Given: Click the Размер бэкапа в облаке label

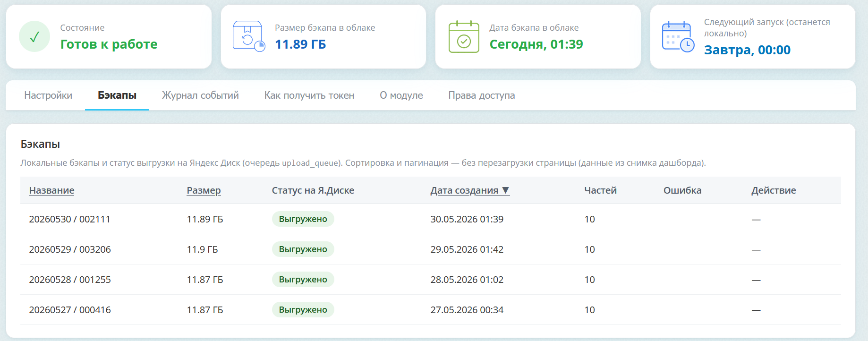Looking at the screenshot, I should (x=325, y=28).
